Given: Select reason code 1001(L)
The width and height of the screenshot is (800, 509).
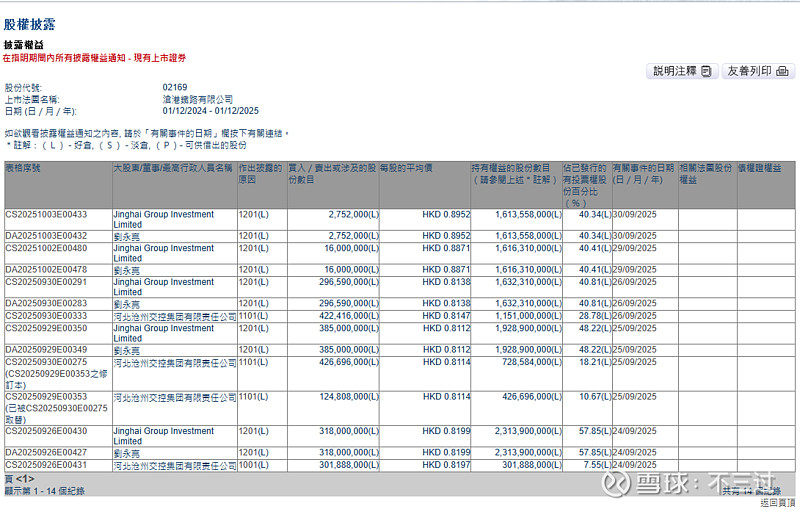Looking at the screenshot, I should pyautogui.click(x=254, y=465).
